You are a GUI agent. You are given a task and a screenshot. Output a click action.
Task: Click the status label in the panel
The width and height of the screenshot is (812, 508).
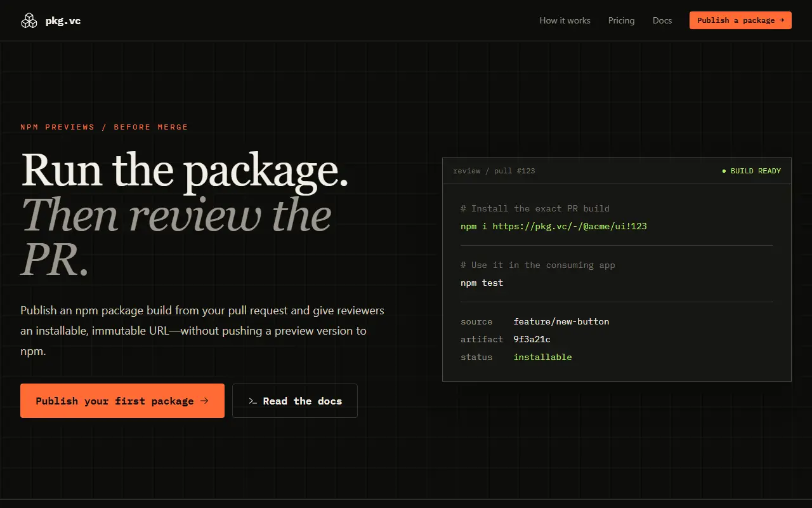(x=476, y=357)
